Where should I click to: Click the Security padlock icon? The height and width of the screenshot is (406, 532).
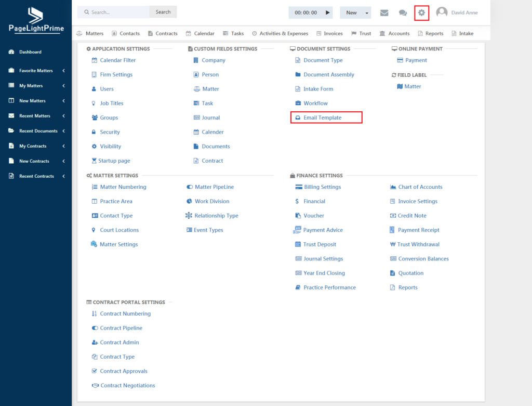click(94, 132)
